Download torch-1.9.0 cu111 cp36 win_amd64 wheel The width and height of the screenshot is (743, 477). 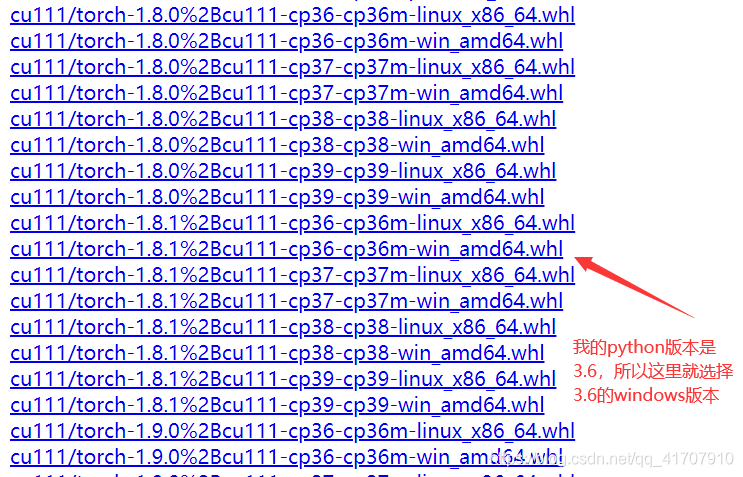[287, 459]
